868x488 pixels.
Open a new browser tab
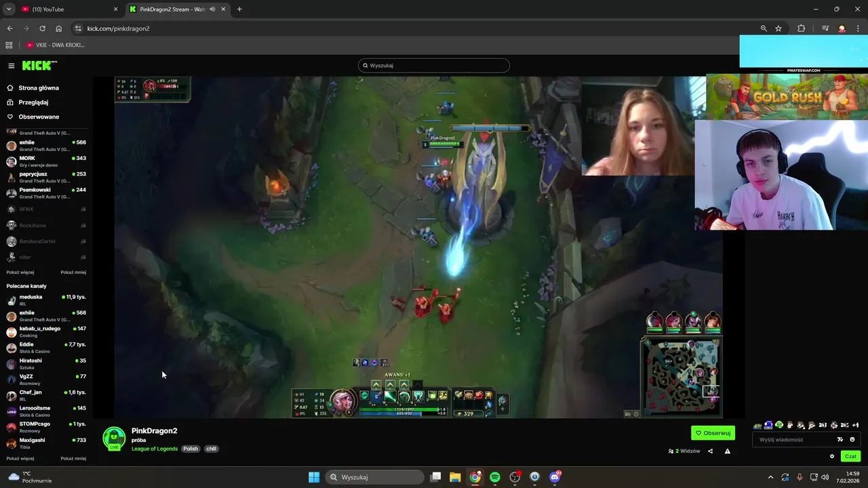point(239,9)
